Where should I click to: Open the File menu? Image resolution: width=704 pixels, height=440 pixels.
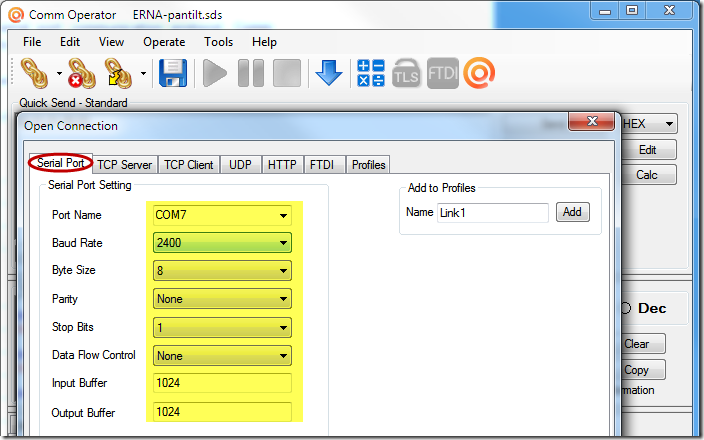point(32,42)
